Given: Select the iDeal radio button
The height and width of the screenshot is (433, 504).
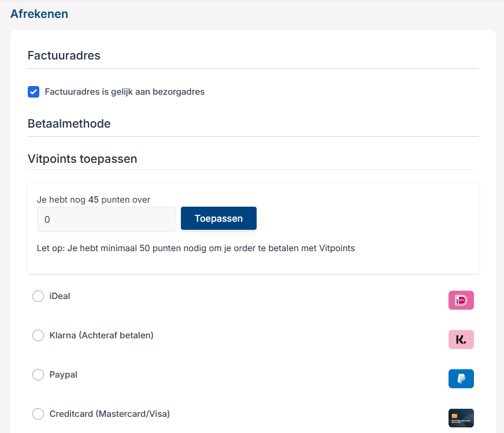Looking at the screenshot, I should (x=38, y=296).
